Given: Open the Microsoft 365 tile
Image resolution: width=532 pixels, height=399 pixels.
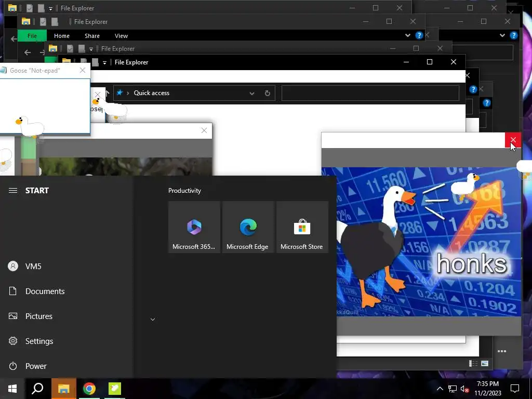Looking at the screenshot, I should (x=194, y=227).
